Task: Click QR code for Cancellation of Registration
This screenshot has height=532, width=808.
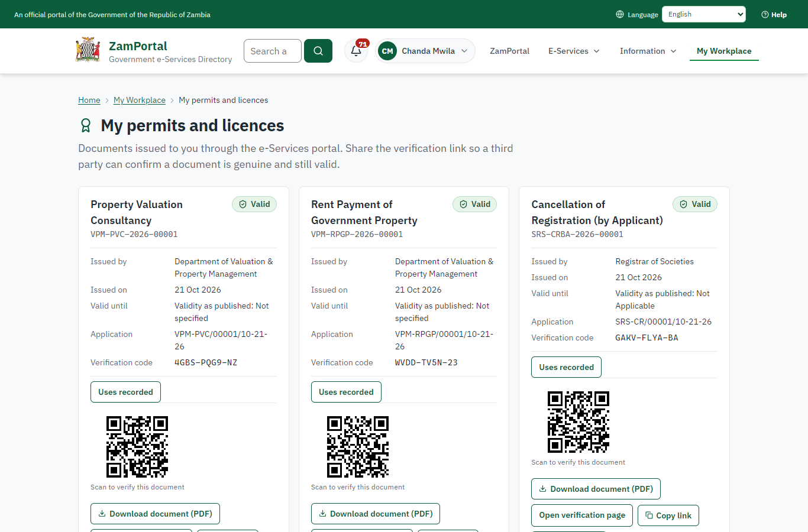Action: coord(578,422)
